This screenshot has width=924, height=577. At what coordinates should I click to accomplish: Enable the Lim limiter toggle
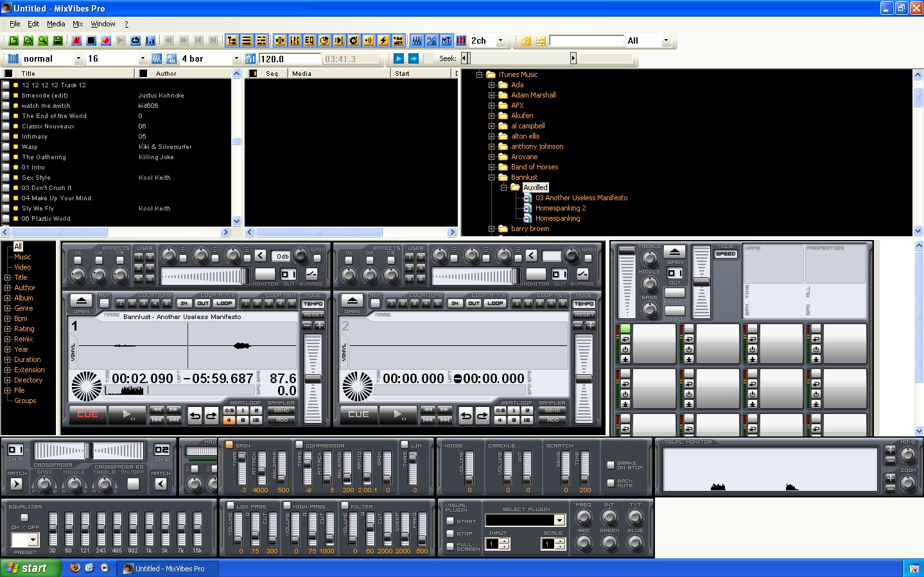tap(405, 444)
